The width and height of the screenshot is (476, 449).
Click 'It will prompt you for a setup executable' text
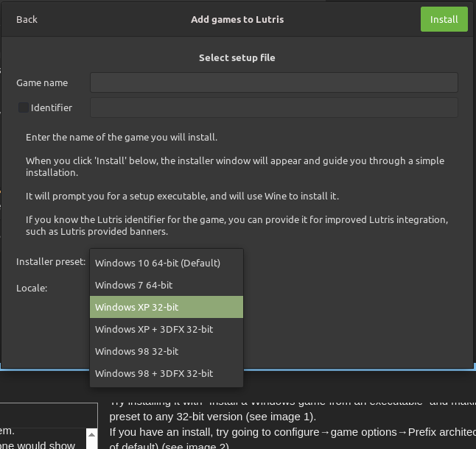[x=182, y=196]
